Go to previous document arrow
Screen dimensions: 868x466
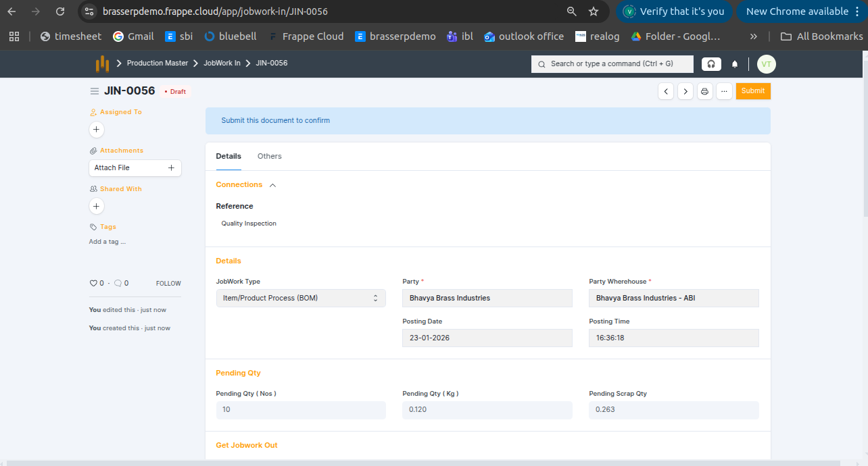[x=666, y=91]
